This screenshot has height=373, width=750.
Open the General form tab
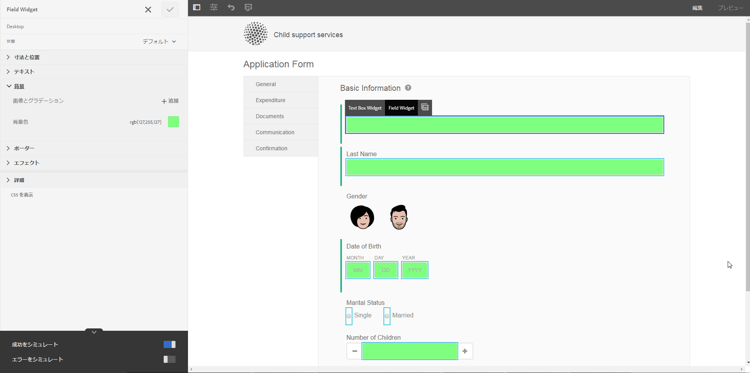point(281,84)
